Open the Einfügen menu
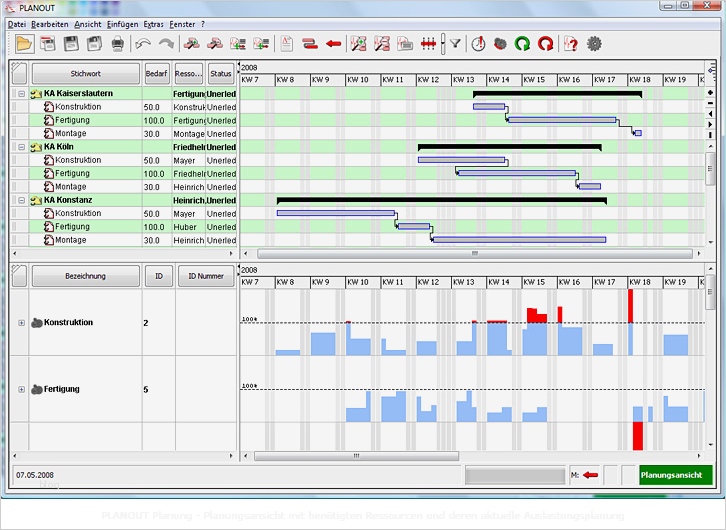Screen dimensions: 726x530 click(122, 24)
